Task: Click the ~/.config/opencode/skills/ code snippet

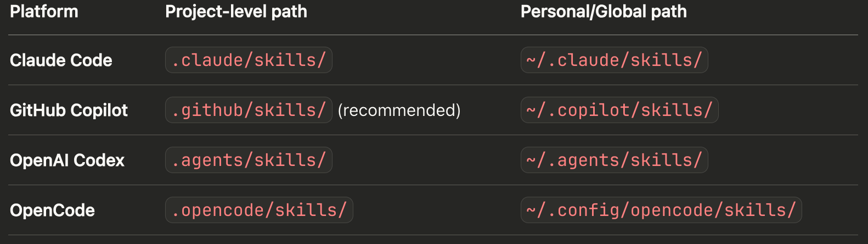Action: tap(661, 210)
